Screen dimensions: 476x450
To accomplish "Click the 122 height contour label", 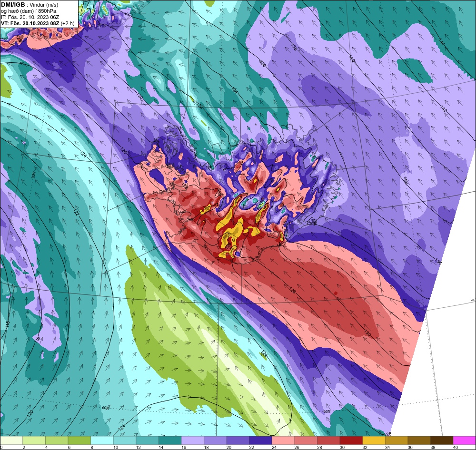I will 76,212.
